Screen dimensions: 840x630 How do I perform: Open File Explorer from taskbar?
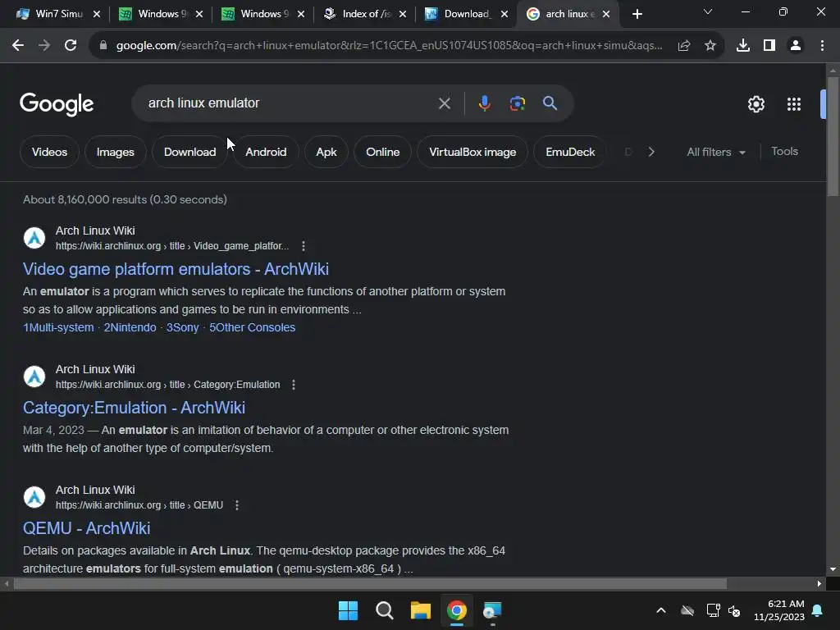421,610
